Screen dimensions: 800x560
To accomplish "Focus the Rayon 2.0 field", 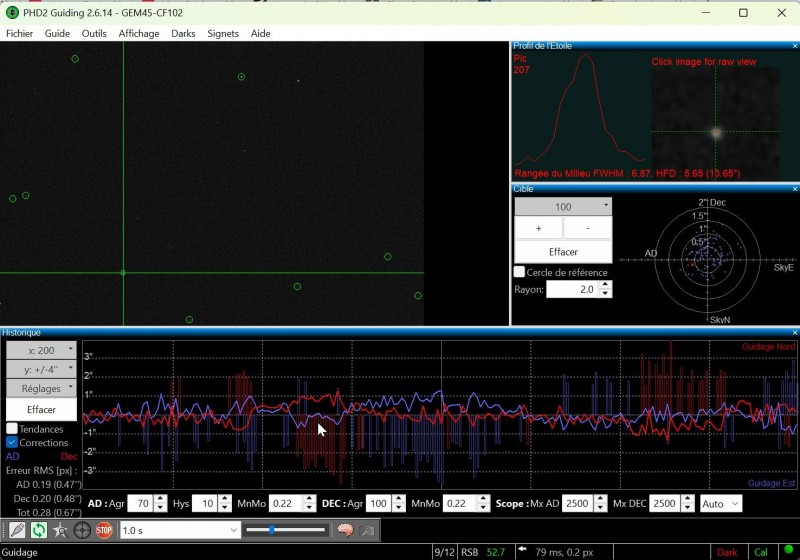I will tap(572, 290).
